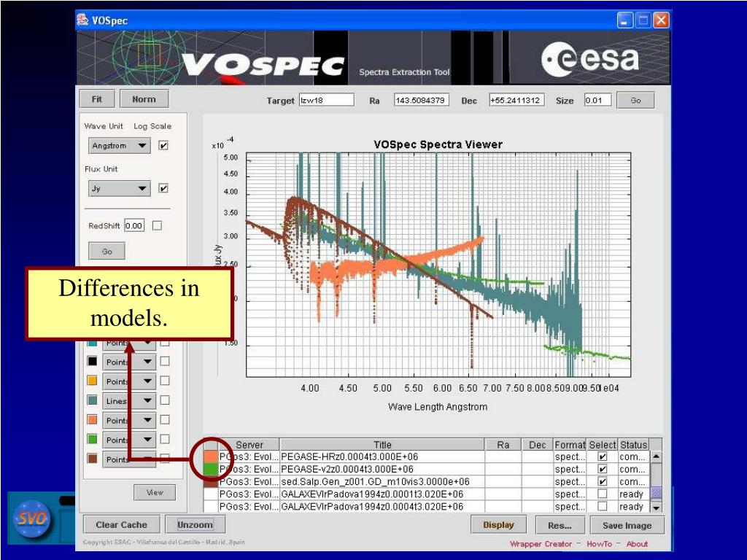This screenshot has width=747, height=560.
Task: Select the PEGASE-HRz0.0004t3.000E+06 title cell
Action: (x=382, y=456)
